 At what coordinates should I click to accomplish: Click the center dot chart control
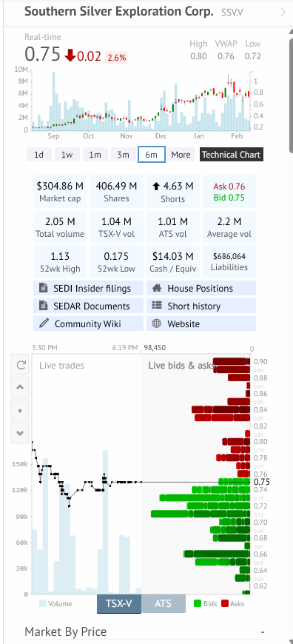(20, 410)
